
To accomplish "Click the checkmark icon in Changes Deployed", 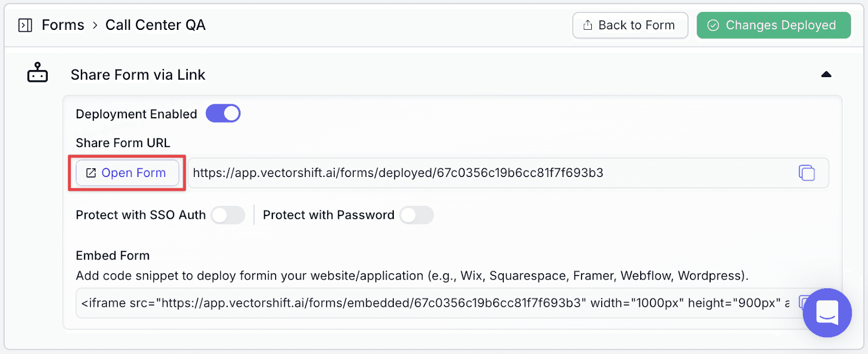I will (713, 26).
